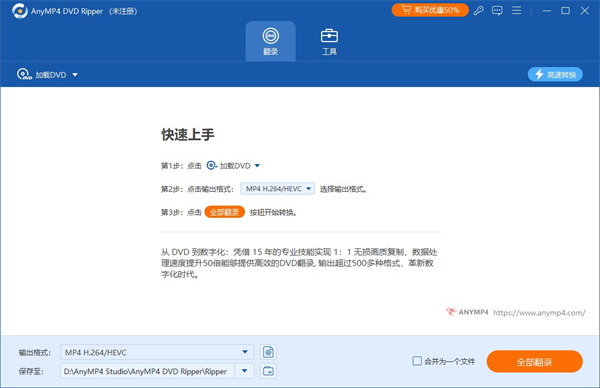Image resolution: width=600 pixels, height=388 pixels.
Task: Open the output folder icon
Action: click(268, 371)
